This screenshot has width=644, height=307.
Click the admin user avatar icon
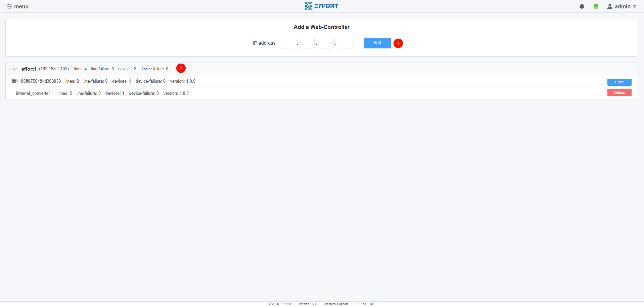pos(610,6)
